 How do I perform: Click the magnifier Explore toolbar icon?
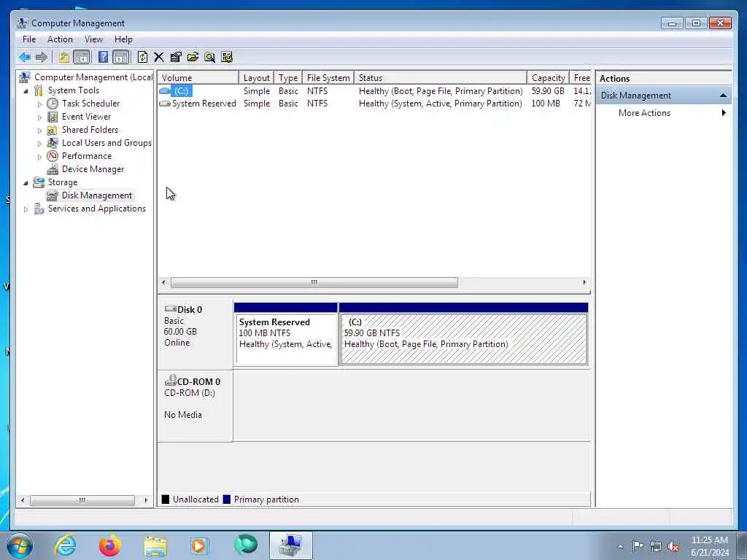[209, 58]
